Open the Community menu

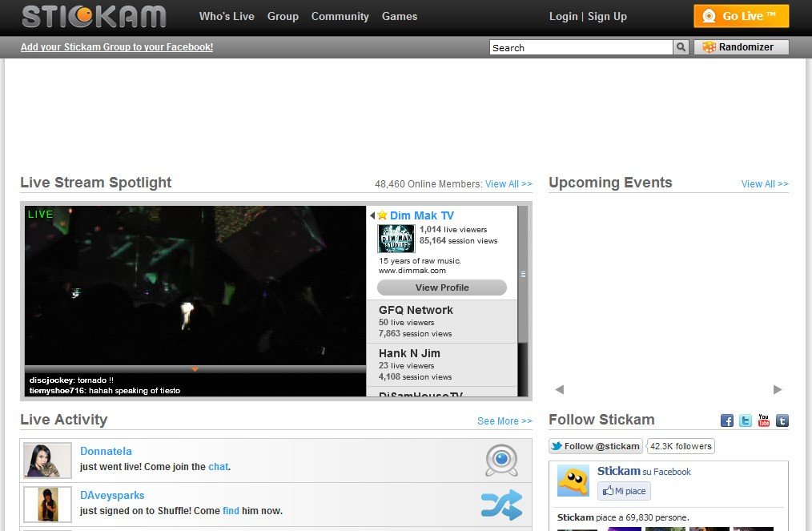(x=340, y=17)
